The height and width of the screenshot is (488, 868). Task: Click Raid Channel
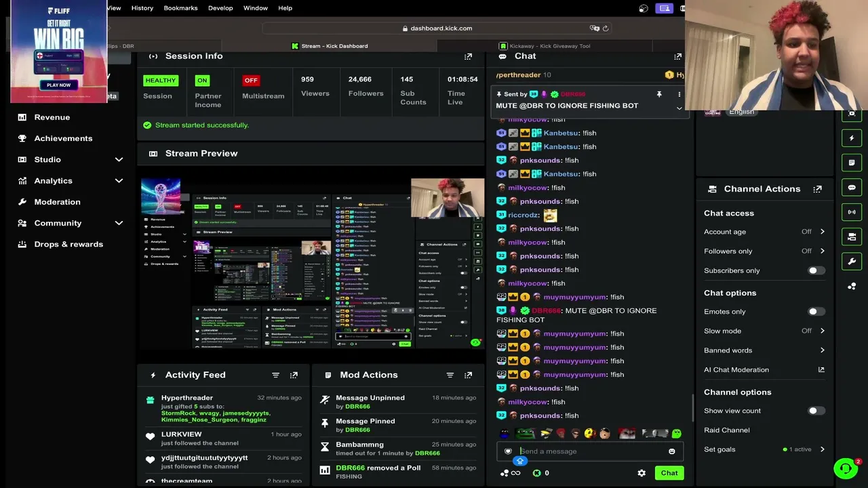click(x=726, y=430)
